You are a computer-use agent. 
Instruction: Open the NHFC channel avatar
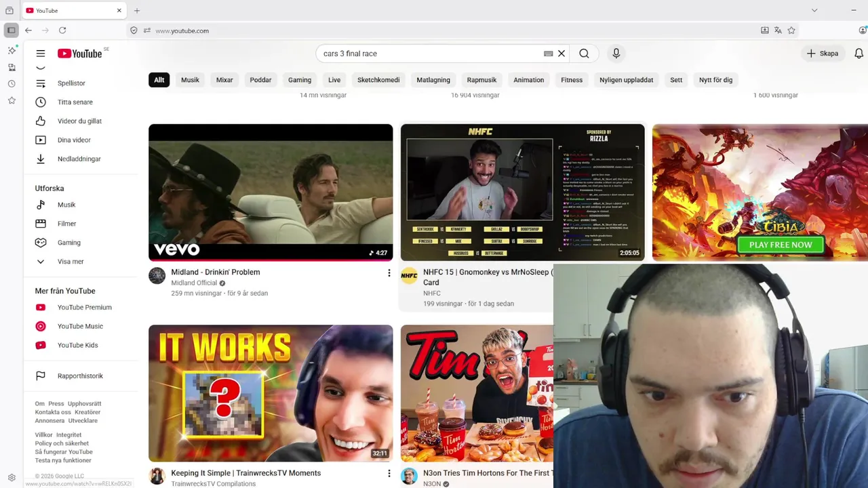[409, 275]
